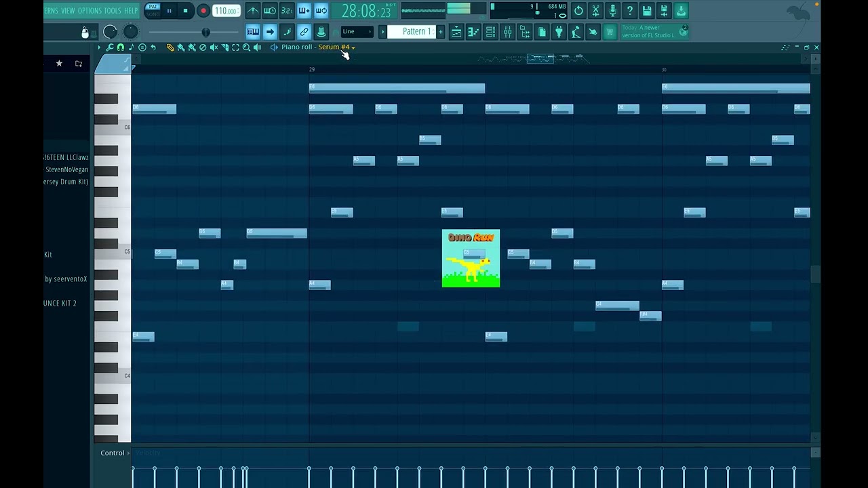868x488 pixels.
Task: Toggle wait for input before recording
Action: [x=270, y=10]
